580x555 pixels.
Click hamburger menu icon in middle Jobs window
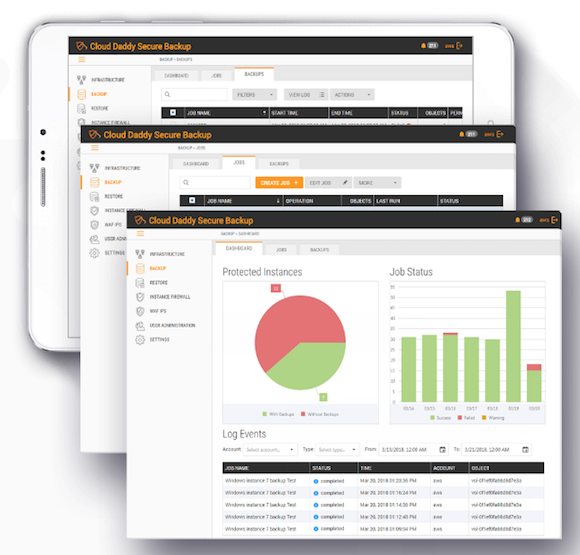(95, 148)
